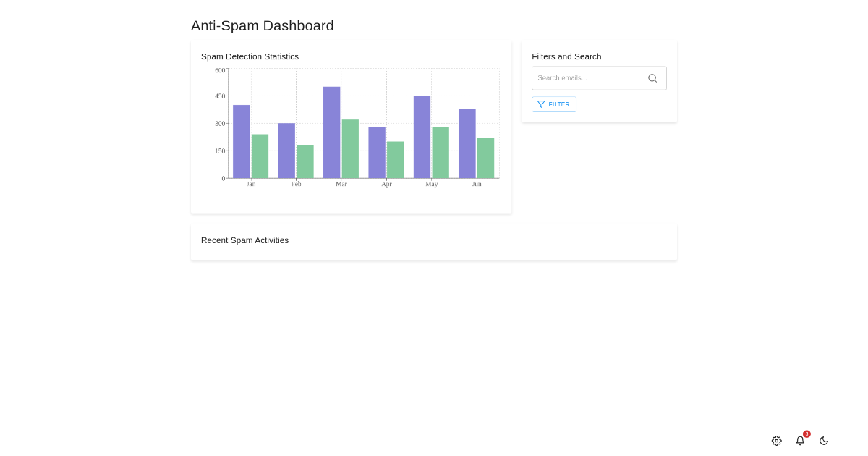Click the magnifier icon in the search box

(652, 78)
